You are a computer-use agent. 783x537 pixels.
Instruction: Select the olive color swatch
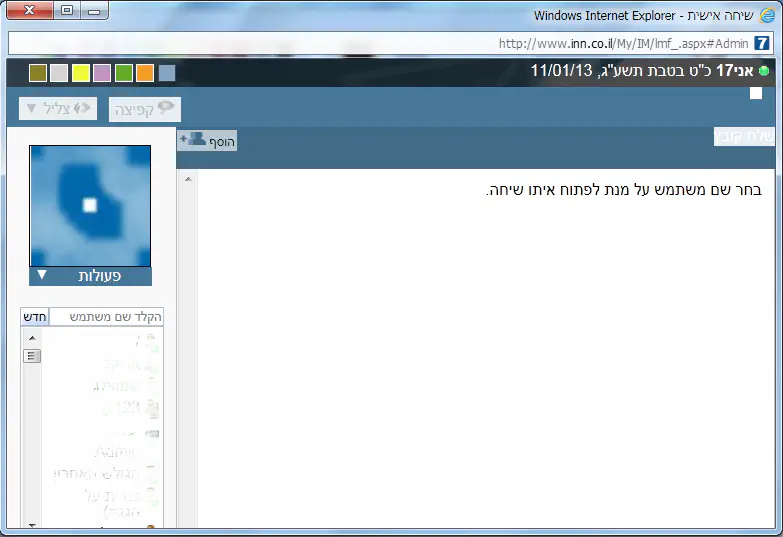point(38,73)
